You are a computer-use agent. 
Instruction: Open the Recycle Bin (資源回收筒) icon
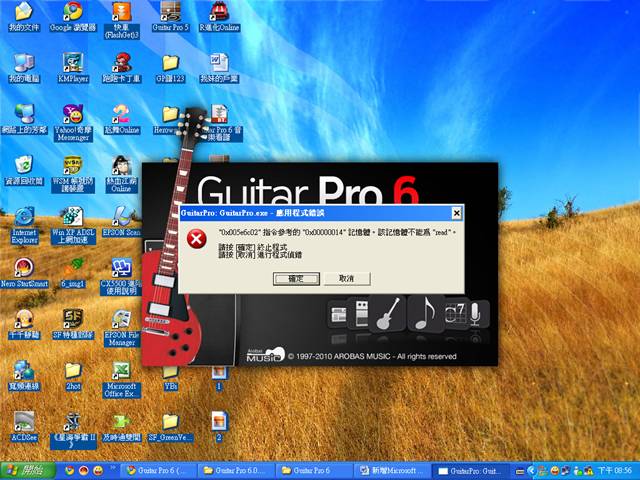point(24,171)
